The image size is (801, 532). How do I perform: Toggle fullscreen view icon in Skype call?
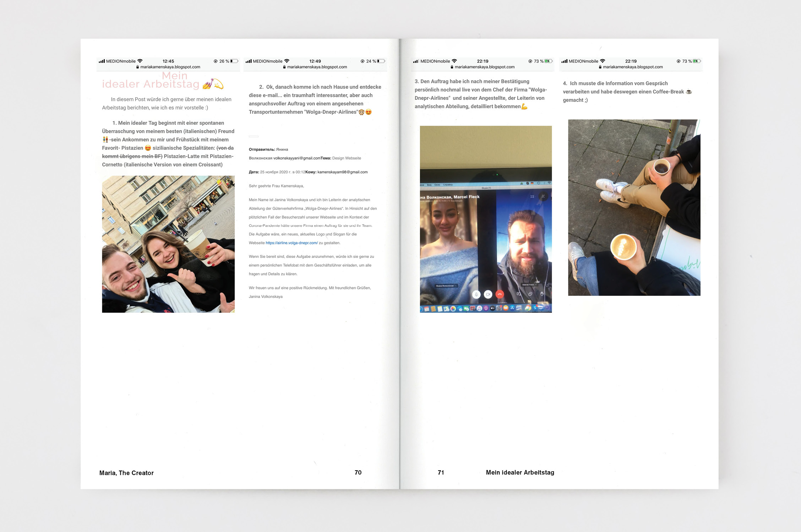532,196
